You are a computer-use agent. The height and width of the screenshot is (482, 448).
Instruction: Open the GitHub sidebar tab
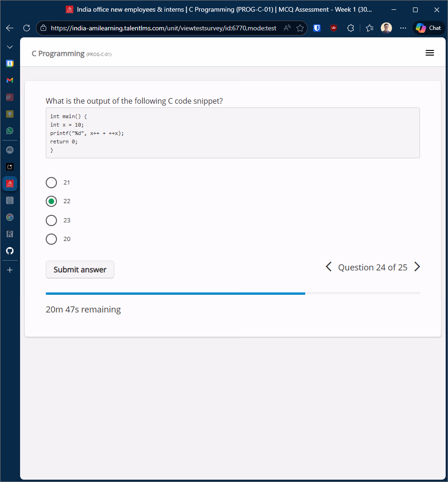coord(10,251)
